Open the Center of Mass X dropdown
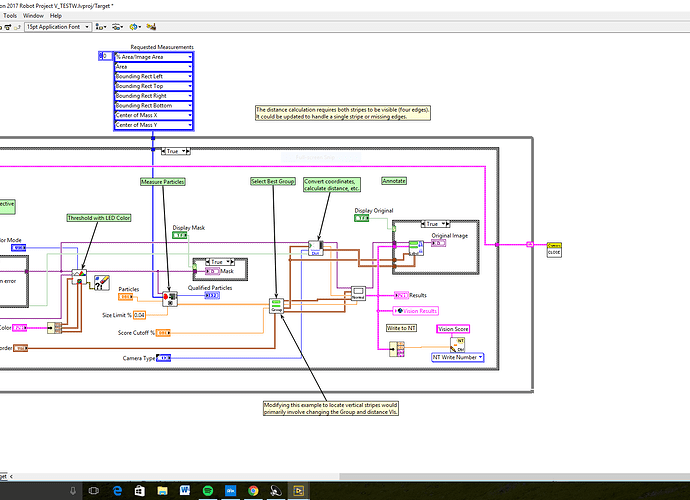This screenshot has height=500, width=690. (x=153, y=115)
